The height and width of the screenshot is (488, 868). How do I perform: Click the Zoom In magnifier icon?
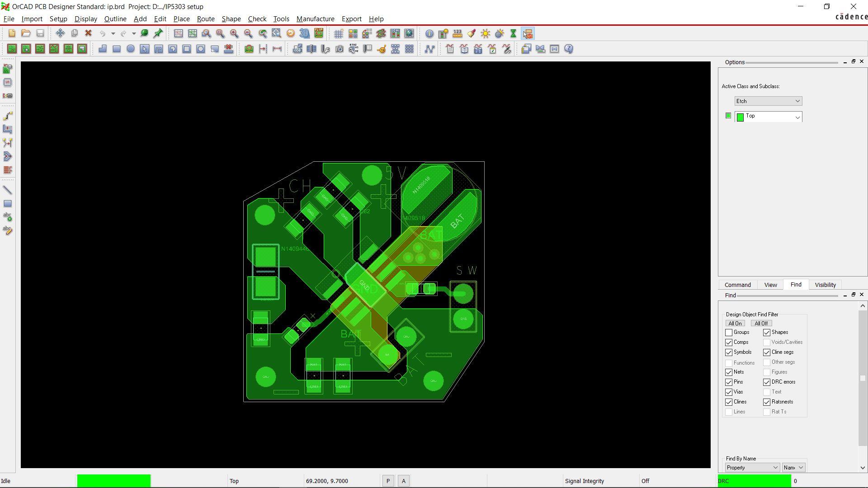pos(234,34)
